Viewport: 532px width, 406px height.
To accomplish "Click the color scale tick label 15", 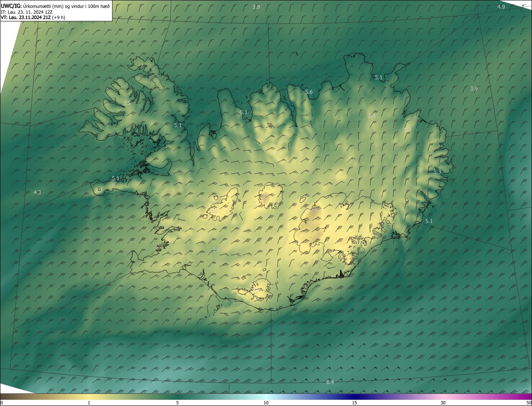I will coord(355,403).
